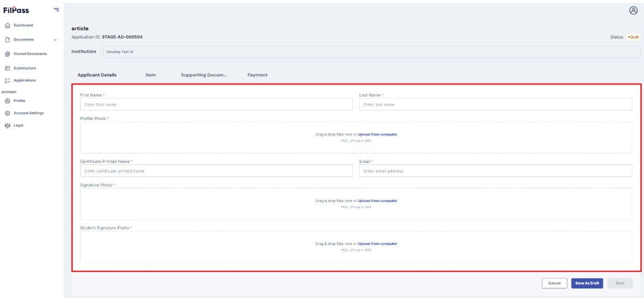Switch to the Supporting Documents tab
The image size is (644, 298).
204,75
